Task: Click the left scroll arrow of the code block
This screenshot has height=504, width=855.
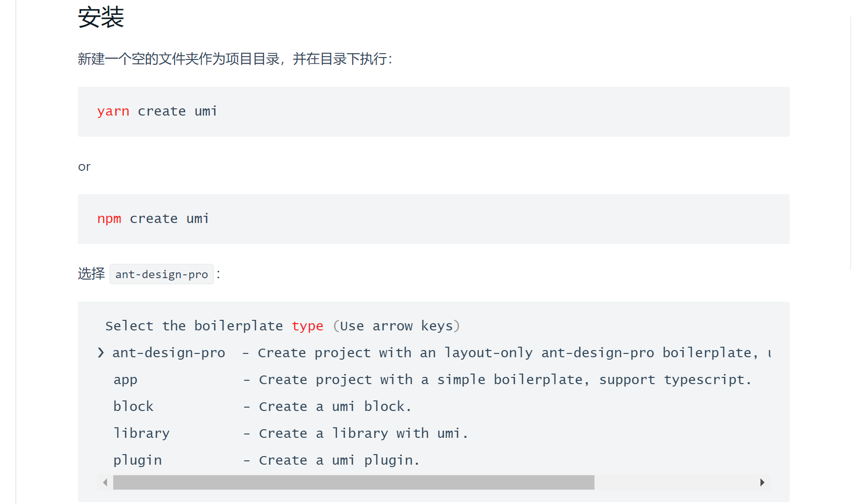Action: 104,482
